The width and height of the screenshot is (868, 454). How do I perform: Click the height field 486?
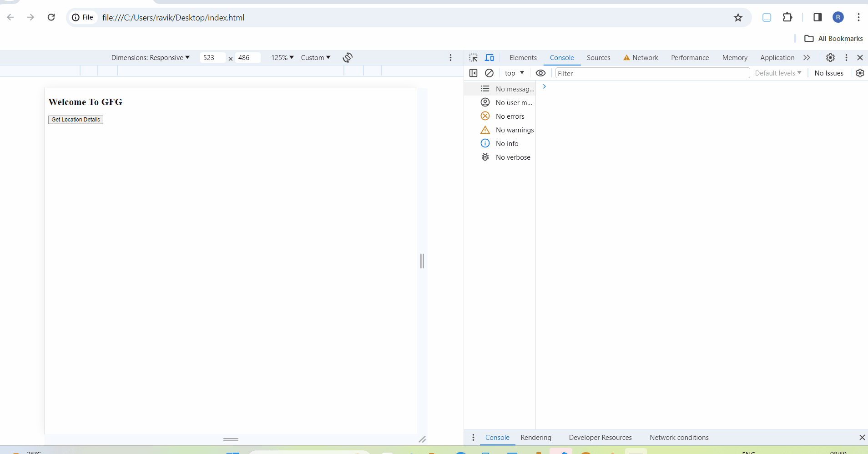tap(248, 57)
